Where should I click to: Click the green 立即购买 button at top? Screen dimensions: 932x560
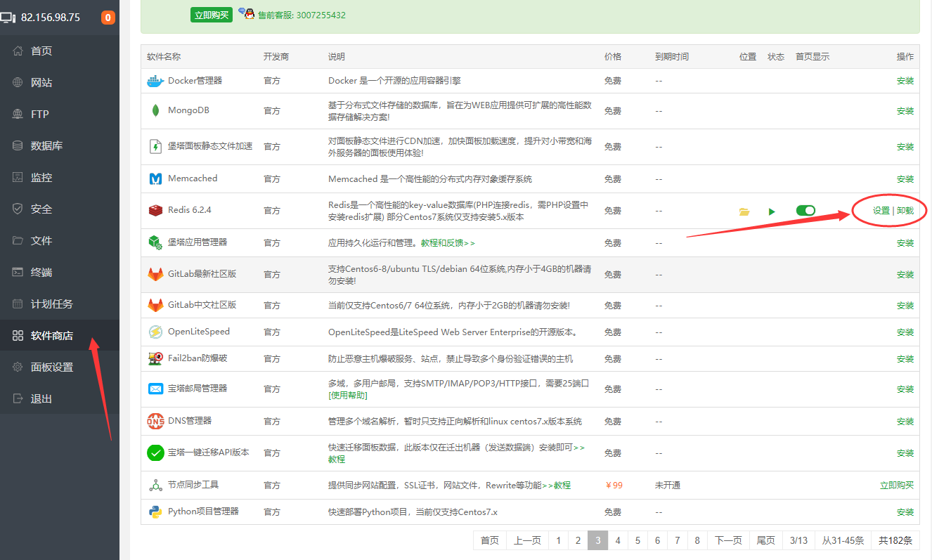coord(211,15)
